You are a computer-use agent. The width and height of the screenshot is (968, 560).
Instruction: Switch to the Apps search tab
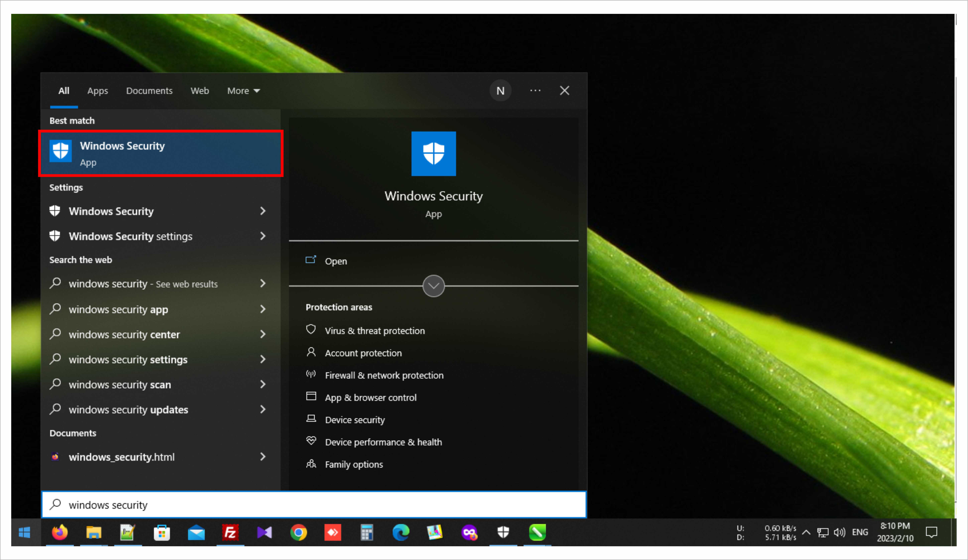98,91
